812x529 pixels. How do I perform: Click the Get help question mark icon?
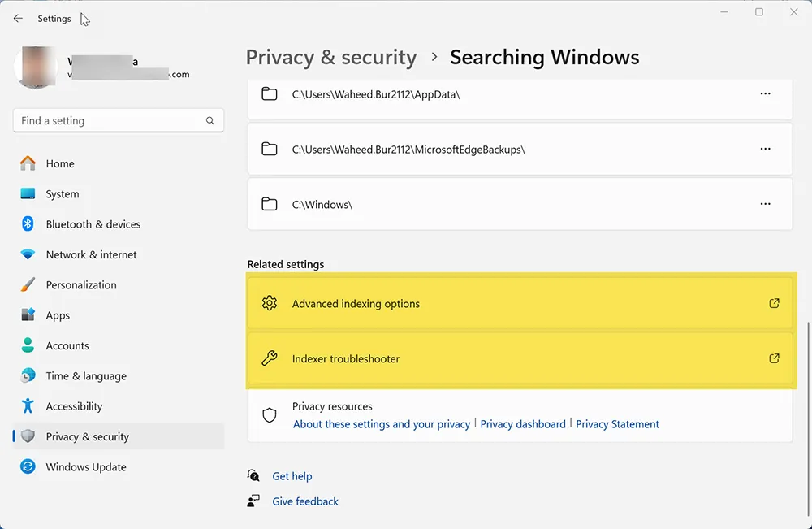(253, 475)
